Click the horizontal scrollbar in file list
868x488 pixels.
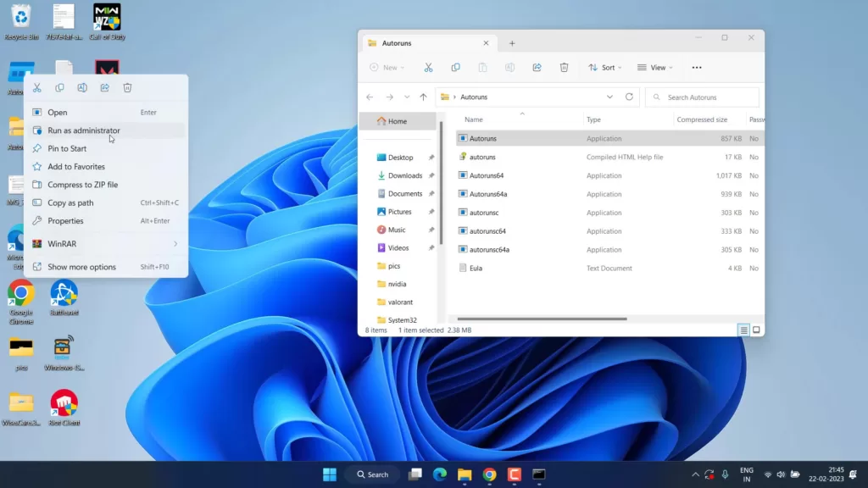(x=542, y=319)
